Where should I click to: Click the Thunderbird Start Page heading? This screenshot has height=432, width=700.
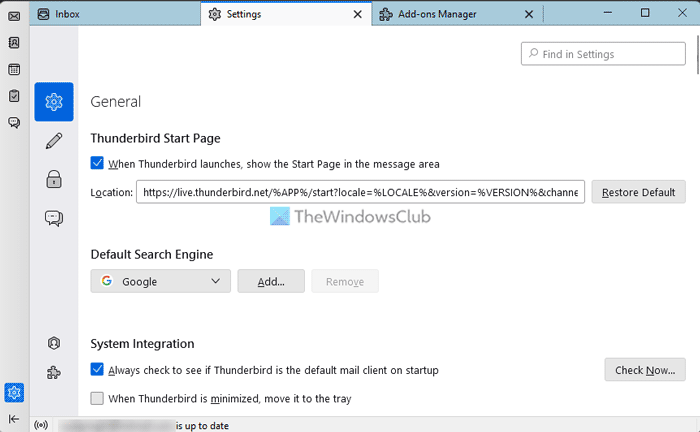click(x=155, y=138)
